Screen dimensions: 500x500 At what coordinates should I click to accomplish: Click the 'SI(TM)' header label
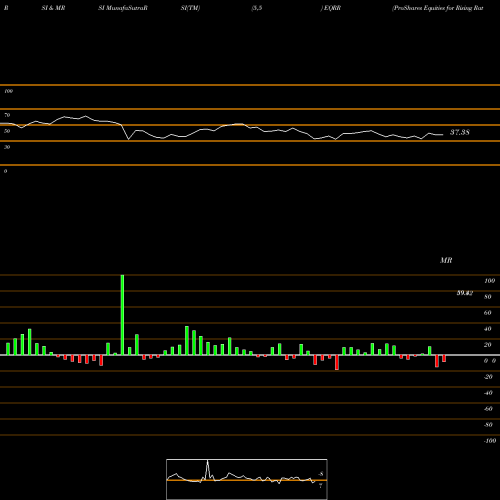tap(190, 8)
